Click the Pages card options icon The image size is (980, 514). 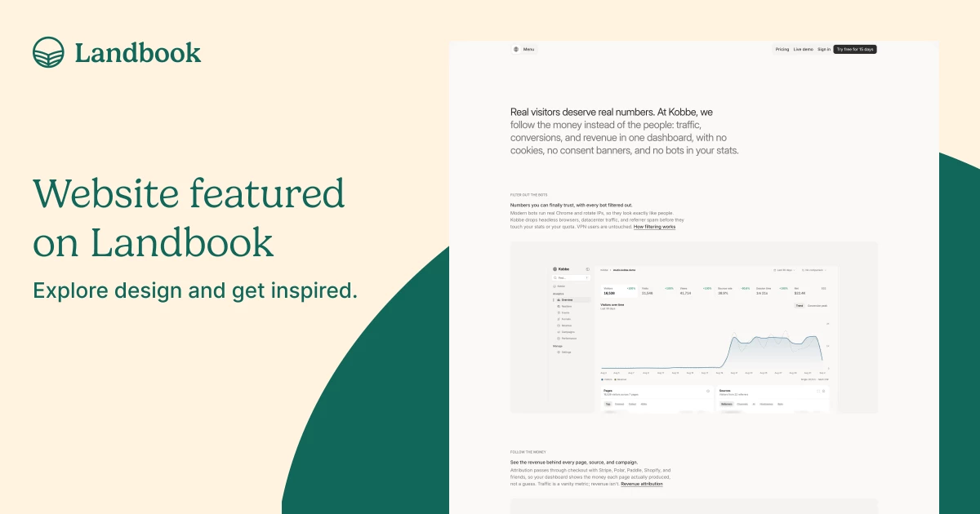[708, 391]
